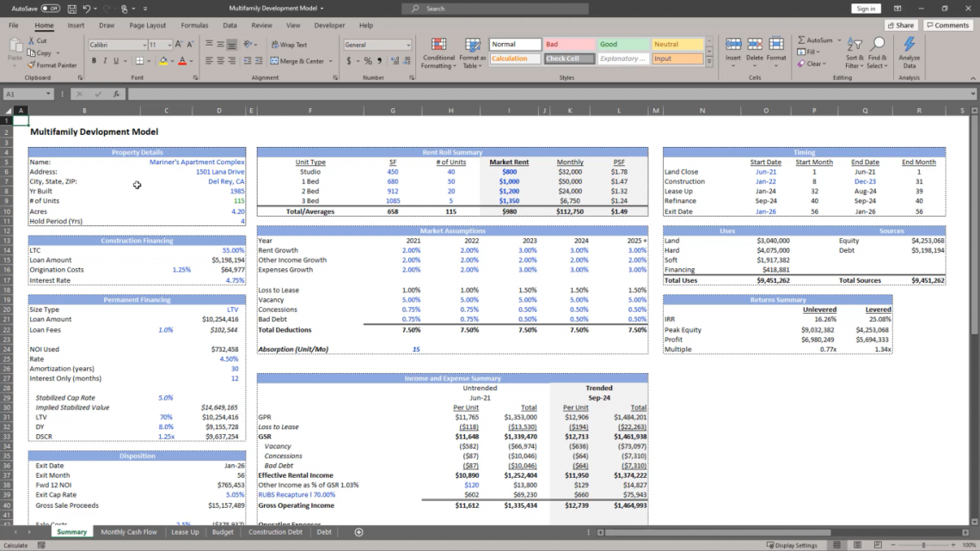Click the Bold formatting icon

(93, 61)
